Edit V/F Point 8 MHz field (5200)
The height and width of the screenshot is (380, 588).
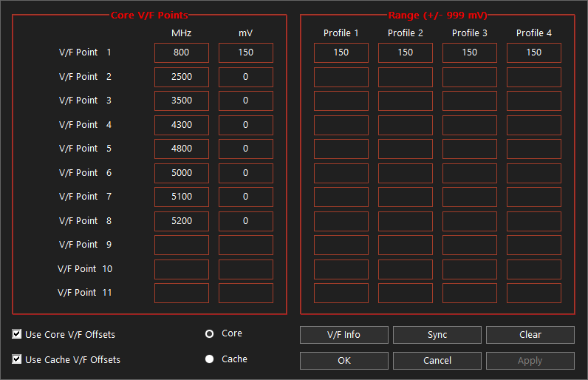click(x=182, y=221)
